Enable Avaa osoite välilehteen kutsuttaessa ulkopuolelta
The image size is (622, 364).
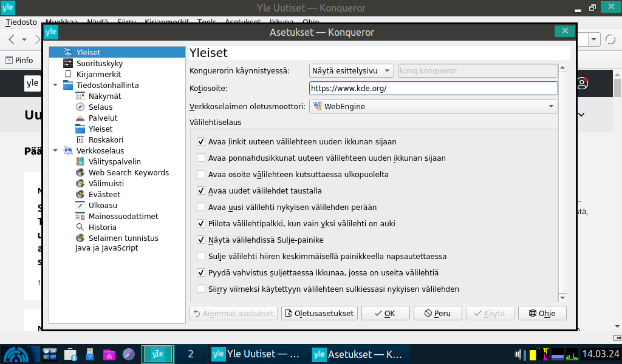coord(201,174)
